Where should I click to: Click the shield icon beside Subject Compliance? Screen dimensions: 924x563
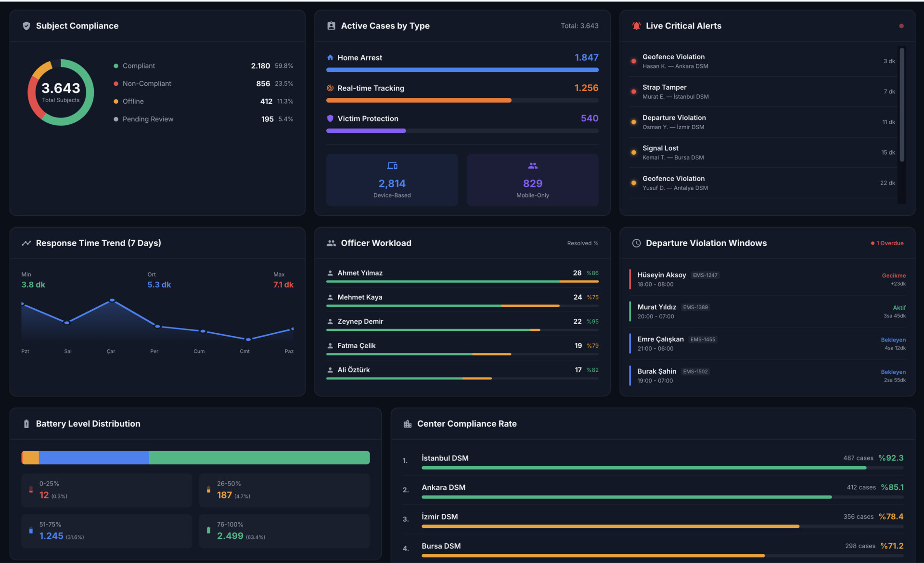click(26, 26)
